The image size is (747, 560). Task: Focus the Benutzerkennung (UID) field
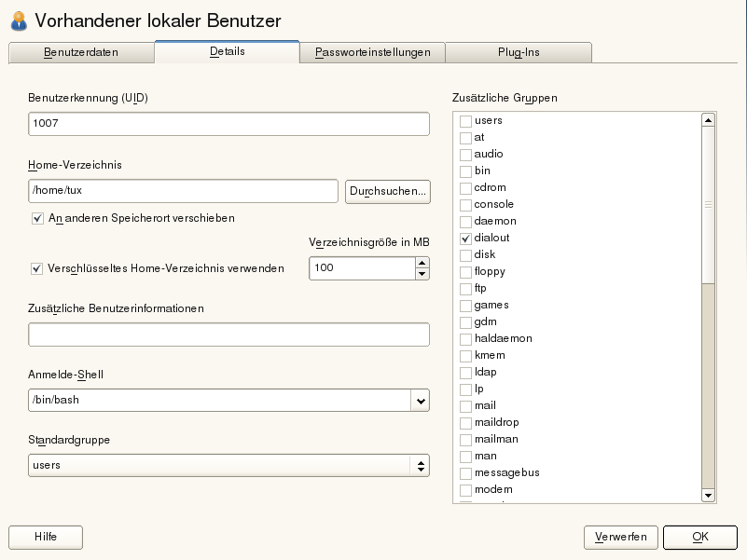(228, 124)
